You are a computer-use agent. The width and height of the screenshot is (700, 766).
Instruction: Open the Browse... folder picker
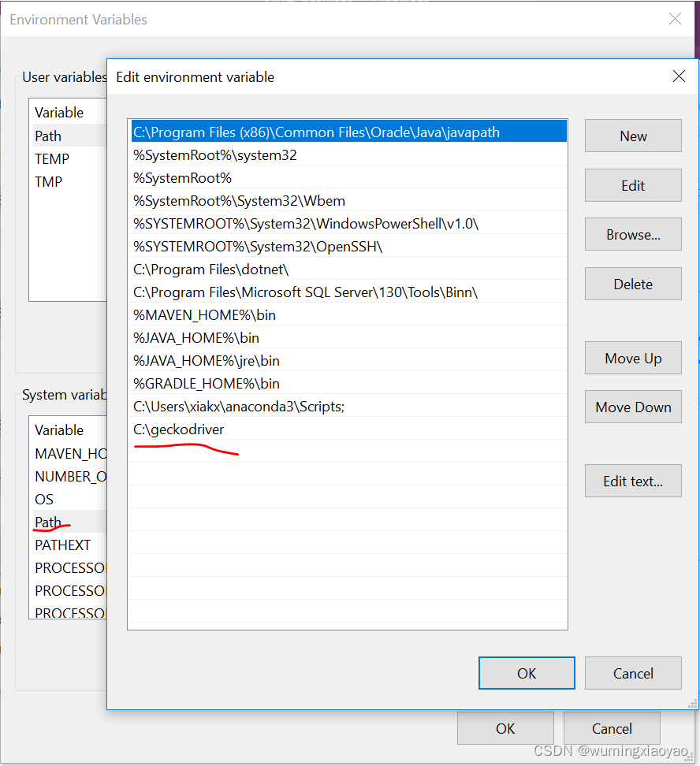pyautogui.click(x=633, y=235)
